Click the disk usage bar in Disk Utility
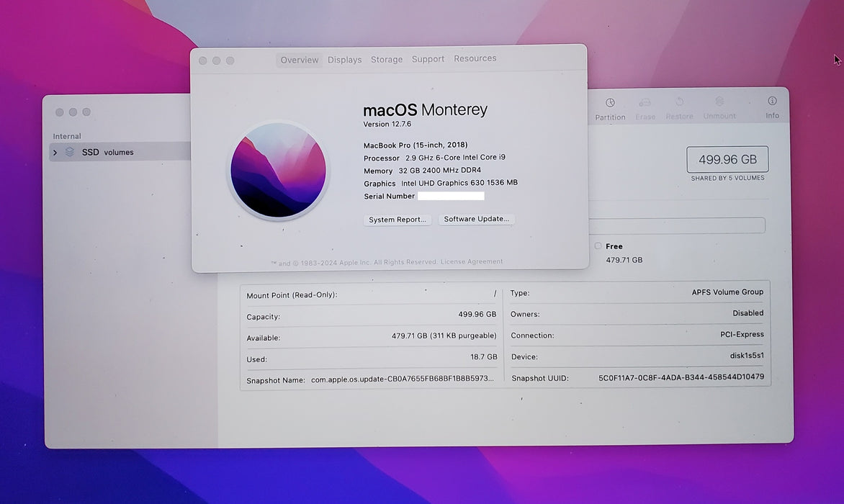 pyautogui.click(x=677, y=225)
